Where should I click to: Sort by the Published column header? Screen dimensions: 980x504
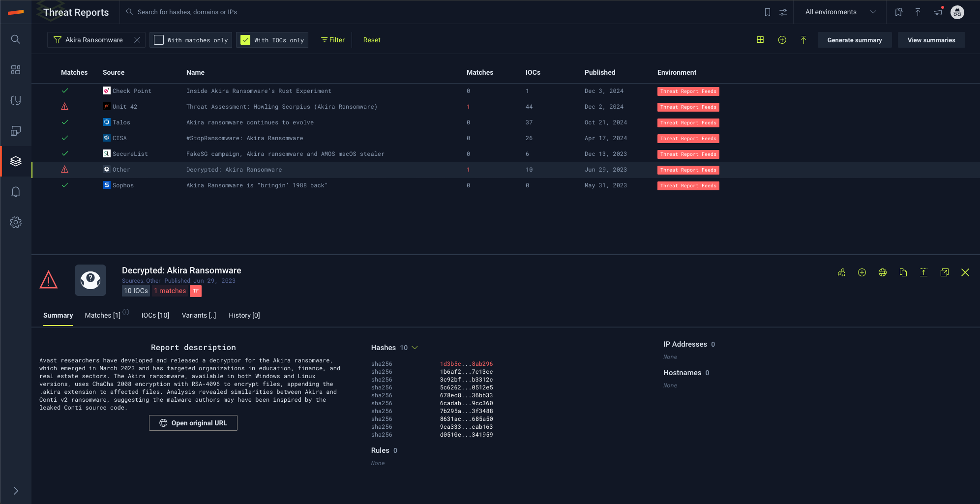click(x=600, y=72)
